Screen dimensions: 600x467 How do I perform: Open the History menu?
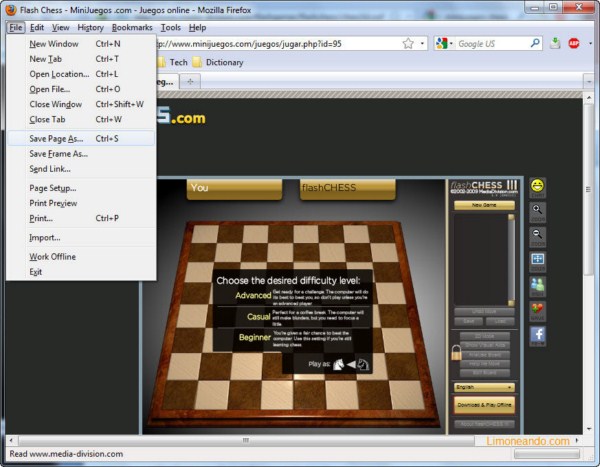click(x=91, y=28)
